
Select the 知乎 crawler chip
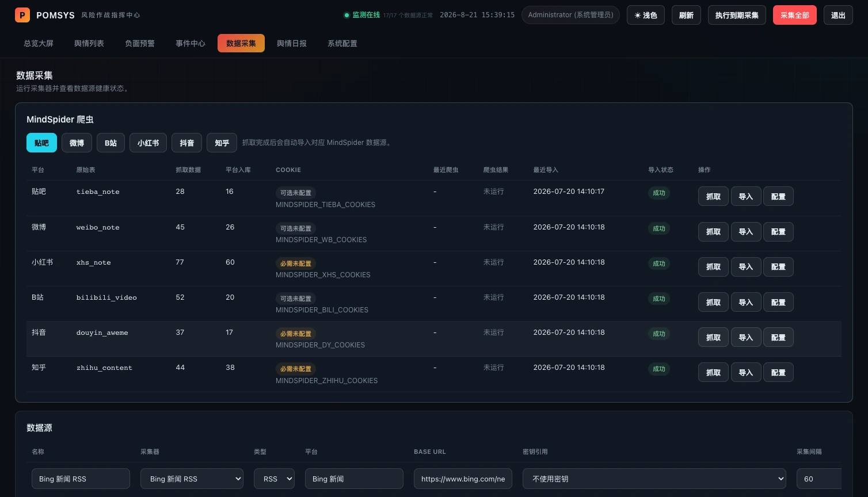pos(222,143)
